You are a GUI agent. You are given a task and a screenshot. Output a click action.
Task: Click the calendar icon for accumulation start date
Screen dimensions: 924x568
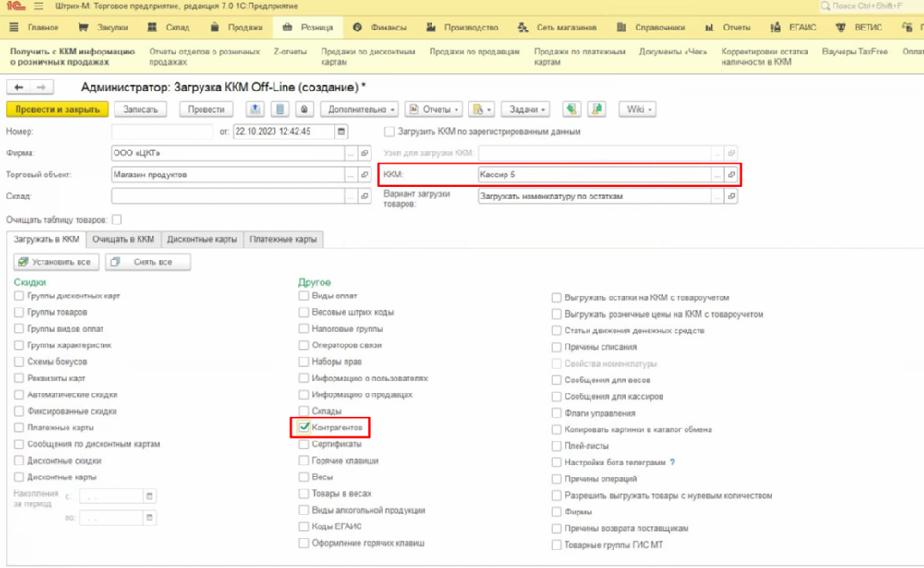(150, 497)
